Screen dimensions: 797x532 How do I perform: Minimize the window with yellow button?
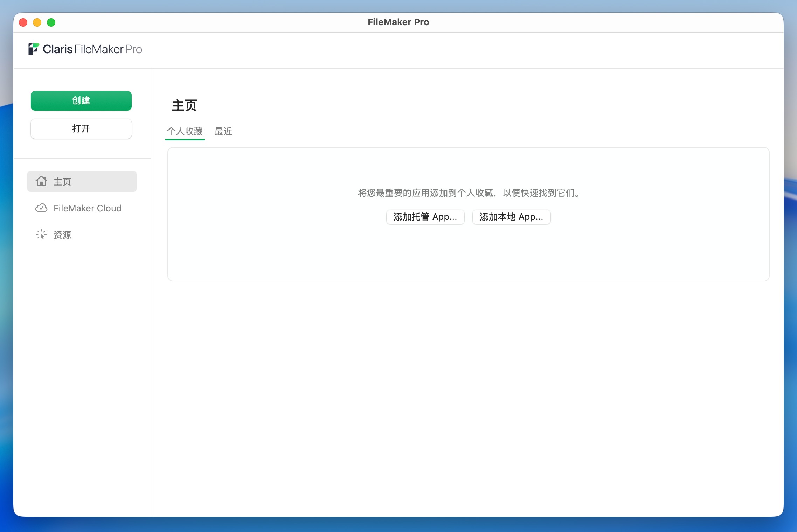37,22
